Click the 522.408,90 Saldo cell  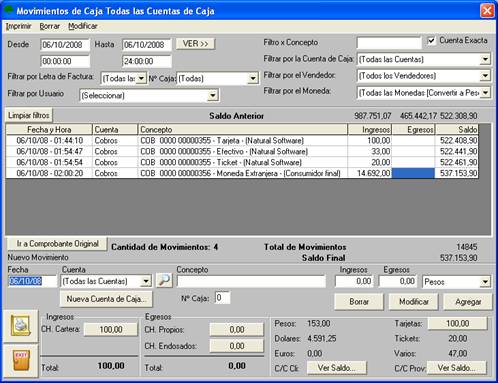pos(457,140)
